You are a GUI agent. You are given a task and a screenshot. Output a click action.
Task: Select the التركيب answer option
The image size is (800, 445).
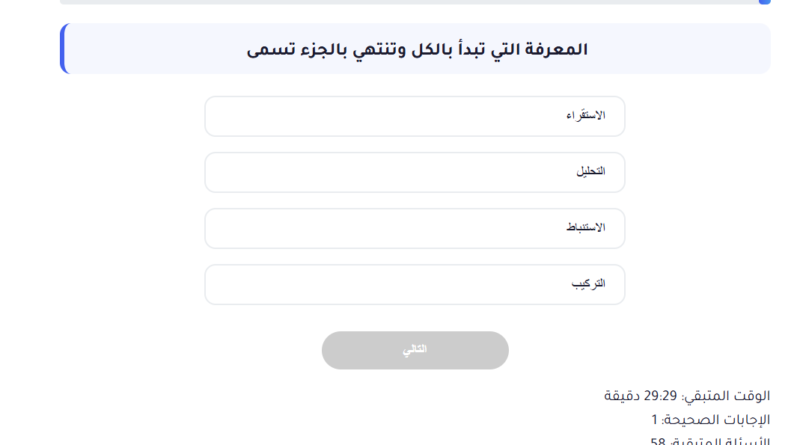588,284
